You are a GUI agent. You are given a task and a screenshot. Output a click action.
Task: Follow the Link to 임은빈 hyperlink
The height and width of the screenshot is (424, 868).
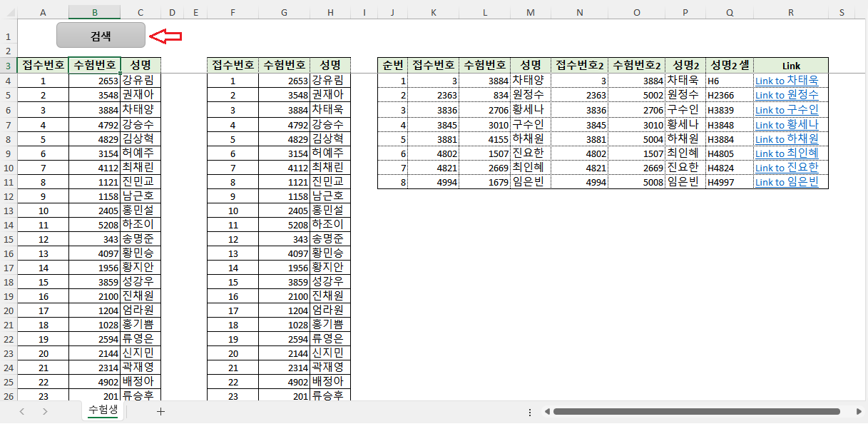coord(786,182)
